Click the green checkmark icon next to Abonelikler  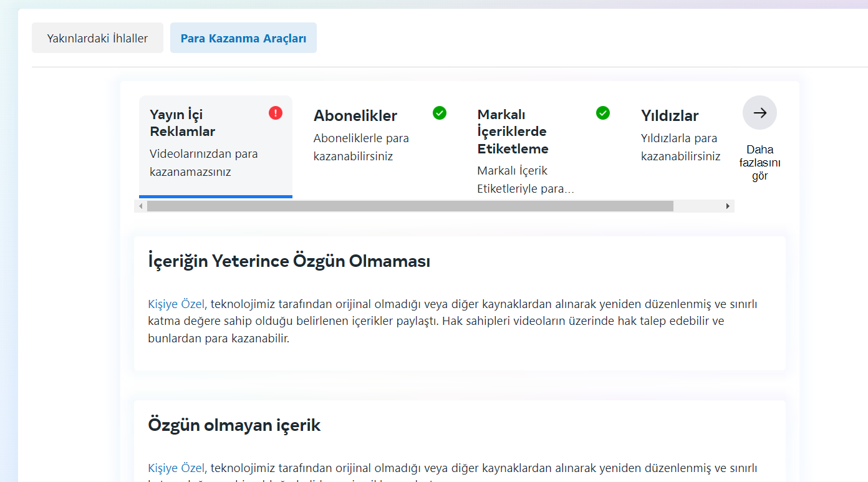point(440,113)
